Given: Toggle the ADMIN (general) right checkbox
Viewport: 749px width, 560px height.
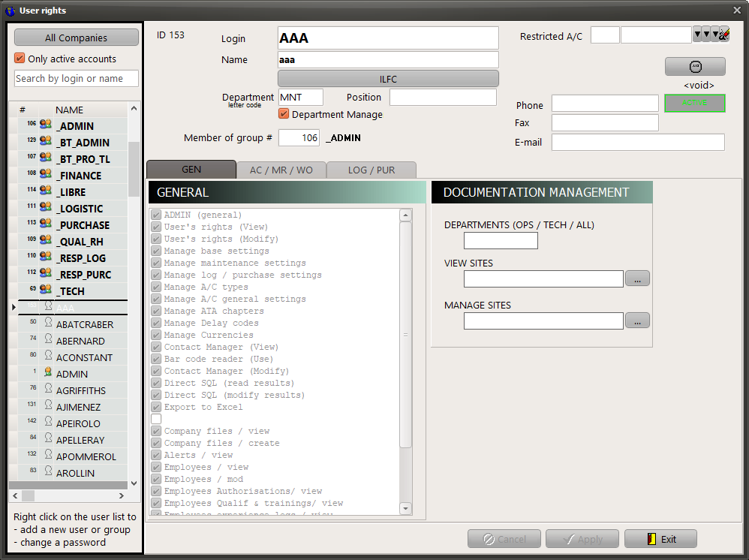Looking at the screenshot, I should pyautogui.click(x=156, y=215).
